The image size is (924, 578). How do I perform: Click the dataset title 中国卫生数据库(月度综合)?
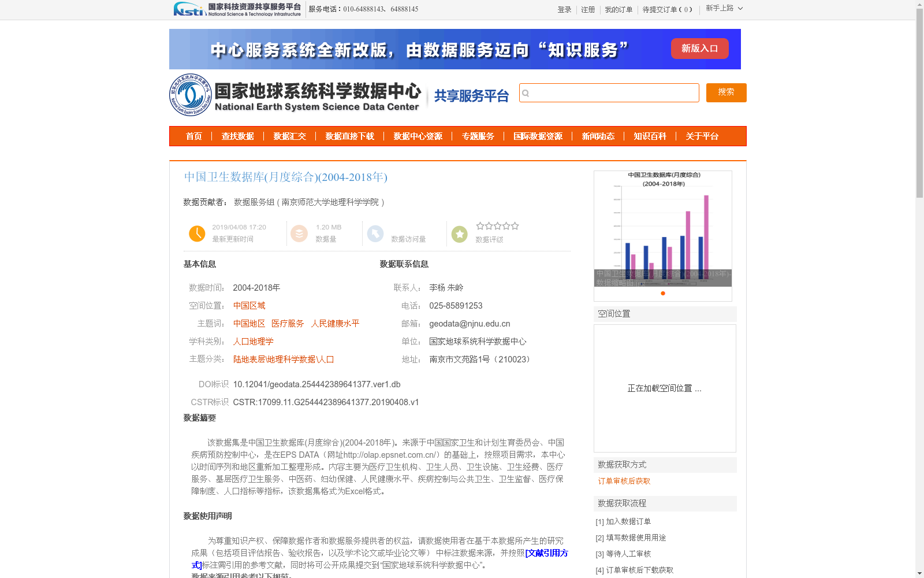286,177
